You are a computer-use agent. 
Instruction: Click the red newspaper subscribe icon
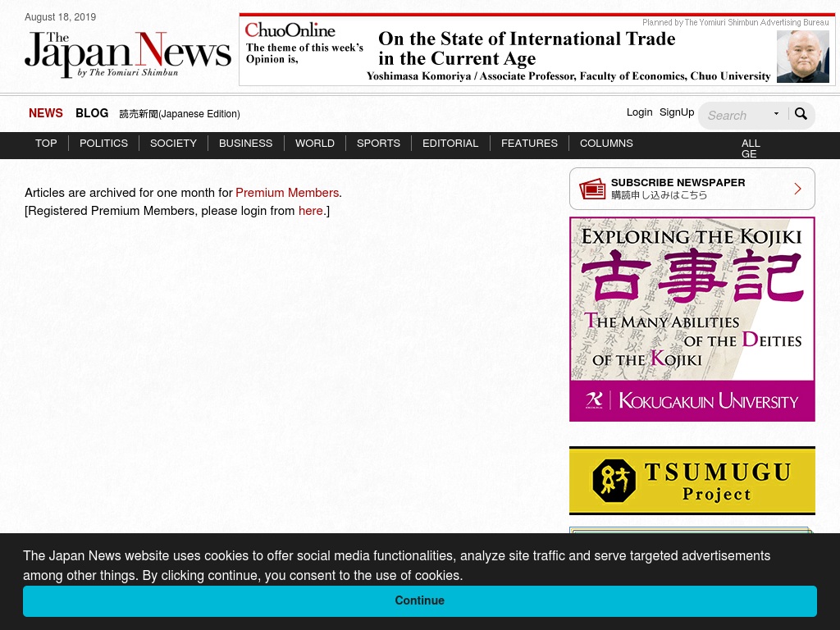click(592, 189)
